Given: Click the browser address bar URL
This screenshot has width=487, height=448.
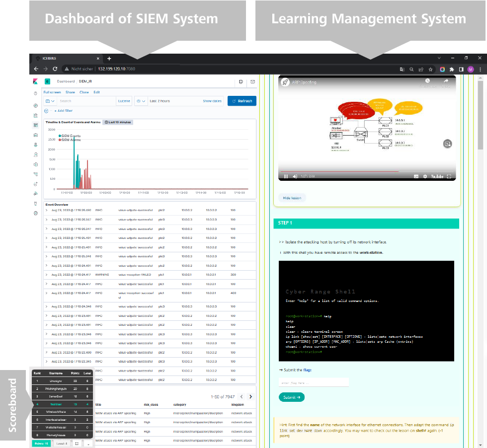Looking at the screenshot, I should tap(116, 69).
